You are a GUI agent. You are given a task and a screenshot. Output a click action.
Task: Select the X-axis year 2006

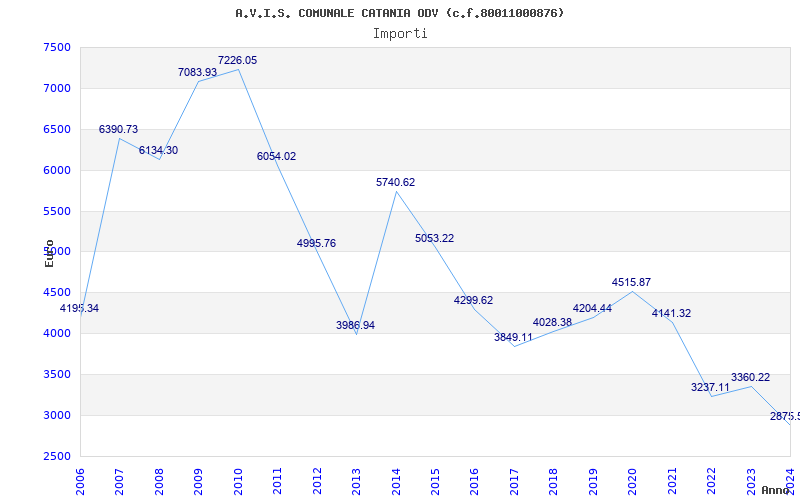click(80, 481)
